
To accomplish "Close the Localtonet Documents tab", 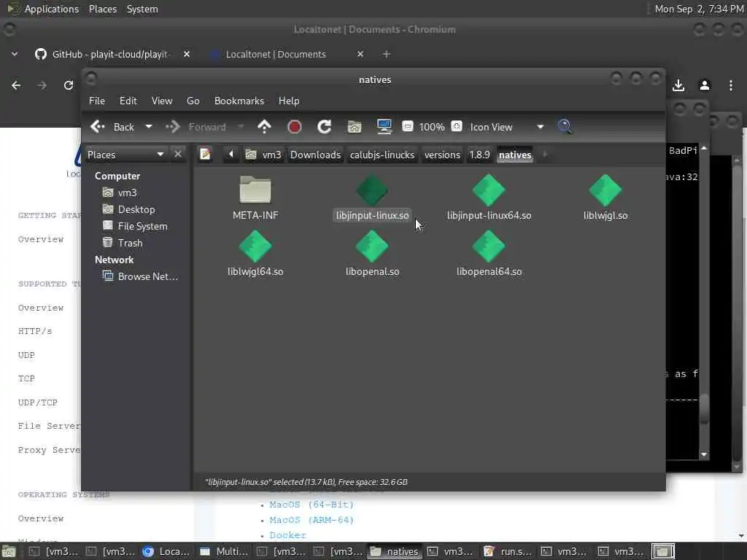I will pos(360,54).
